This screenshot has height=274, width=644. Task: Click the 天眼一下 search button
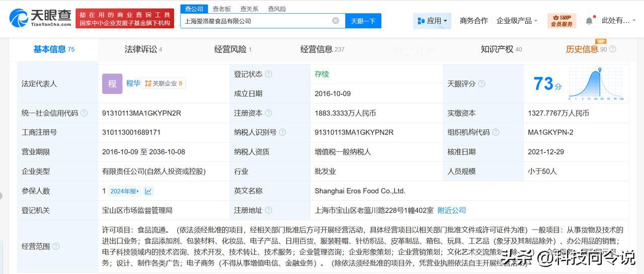(363, 21)
